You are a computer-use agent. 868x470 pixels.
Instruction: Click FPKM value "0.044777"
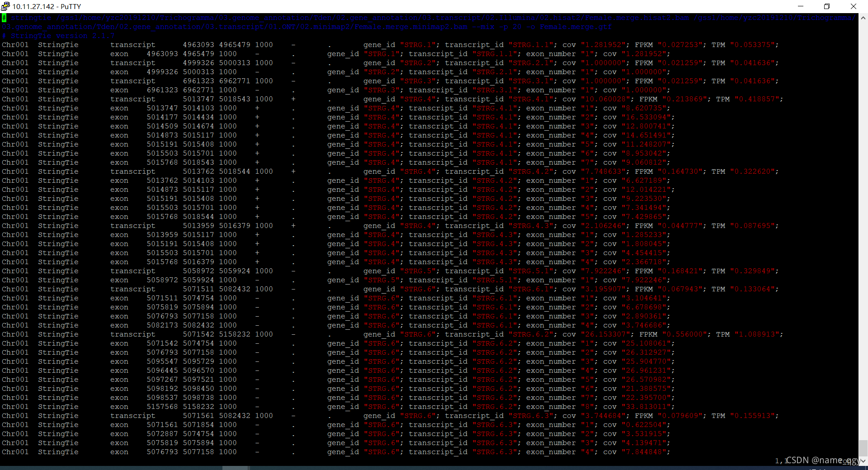(680, 226)
